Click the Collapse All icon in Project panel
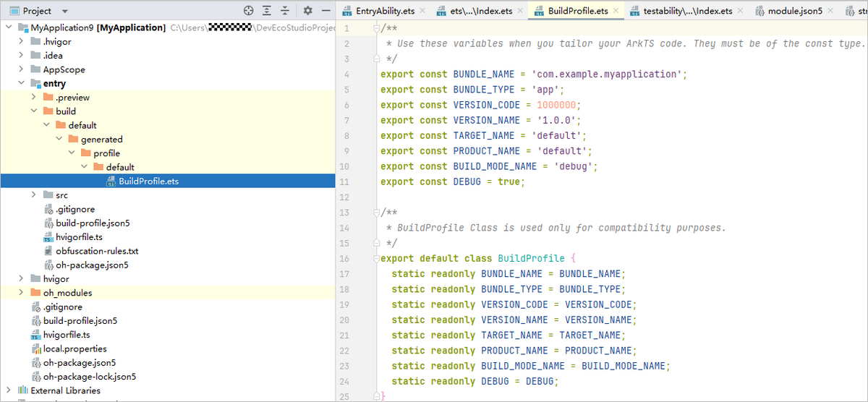 point(286,11)
